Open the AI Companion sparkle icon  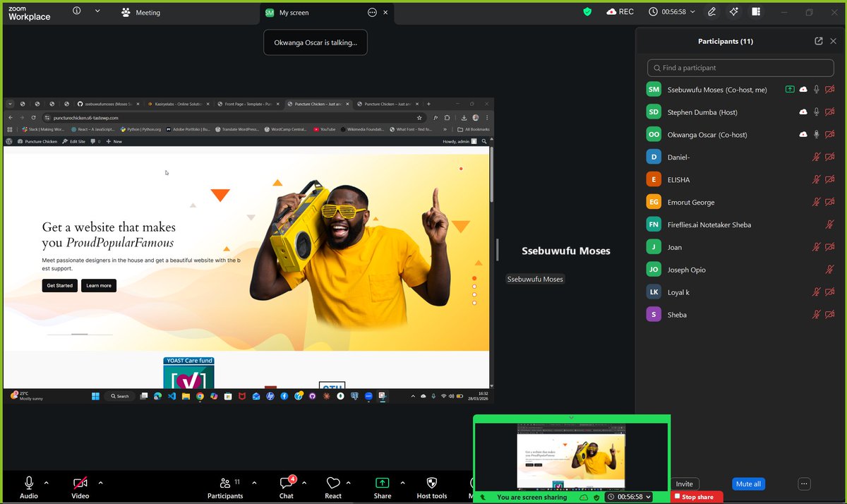click(x=733, y=12)
